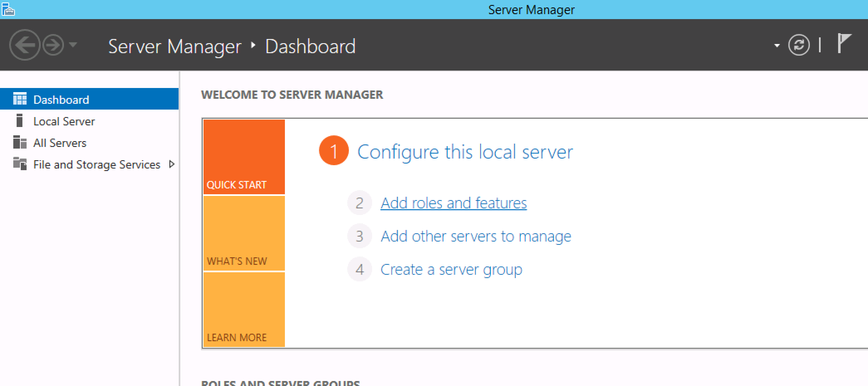This screenshot has height=386, width=868.
Task: Open the notifications flag icon
Action: coord(843,44)
